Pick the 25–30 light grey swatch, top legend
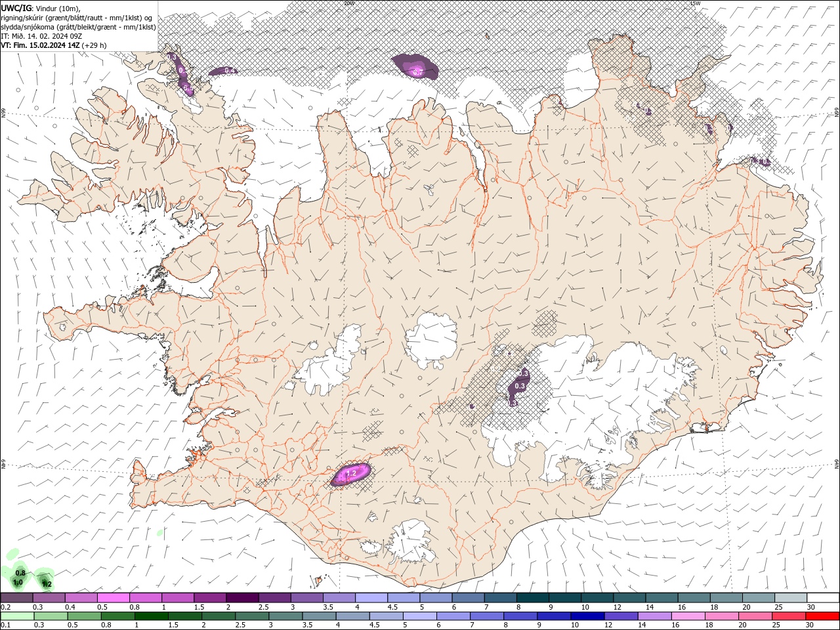Viewport: 840px width, 630px height. click(x=789, y=598)
